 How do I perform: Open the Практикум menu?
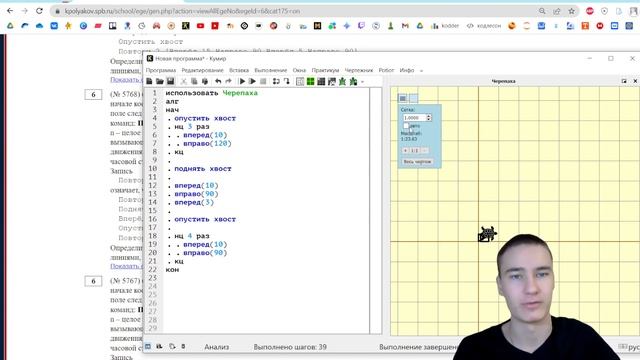tap(325, 70)
